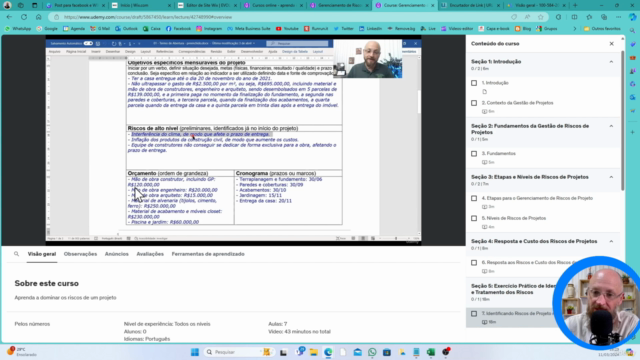Viewport: 640px width, 360px height.
Task: Switch to the Avaliações tab
Action: click(x=150, y=254)
